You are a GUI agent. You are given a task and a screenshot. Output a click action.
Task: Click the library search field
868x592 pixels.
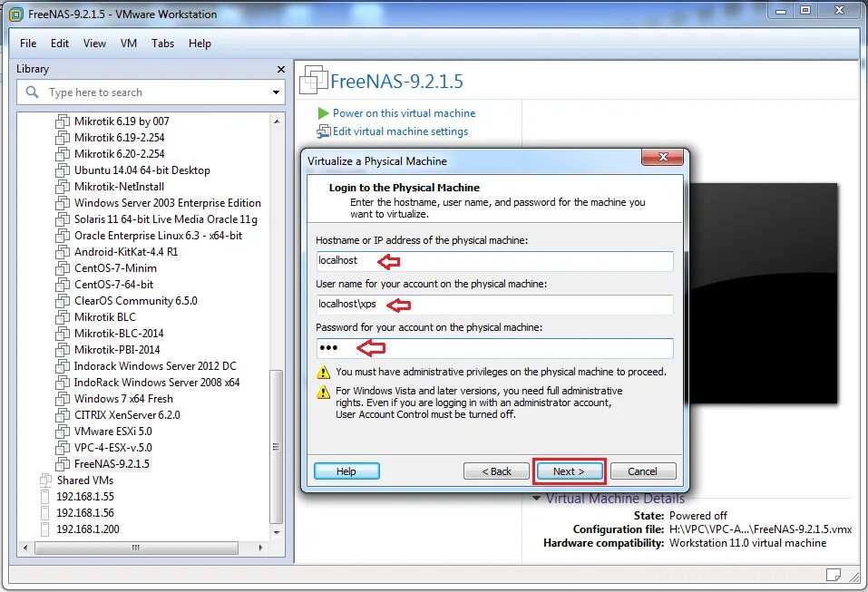click(151, 92)
